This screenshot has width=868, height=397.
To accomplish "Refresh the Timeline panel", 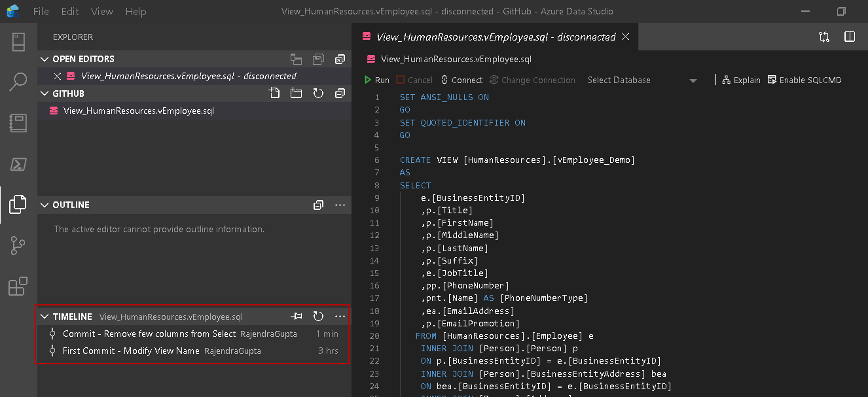I will [x=318, y=317].
